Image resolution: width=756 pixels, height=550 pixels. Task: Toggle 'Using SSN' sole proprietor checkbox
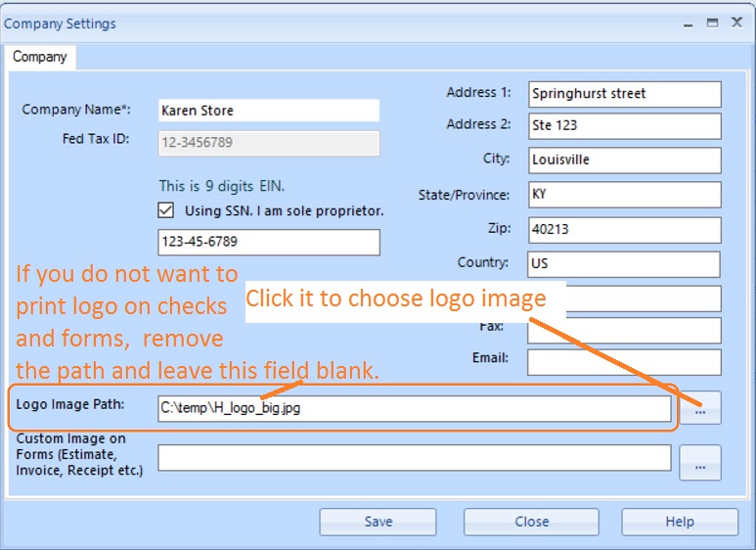[165, 210]
